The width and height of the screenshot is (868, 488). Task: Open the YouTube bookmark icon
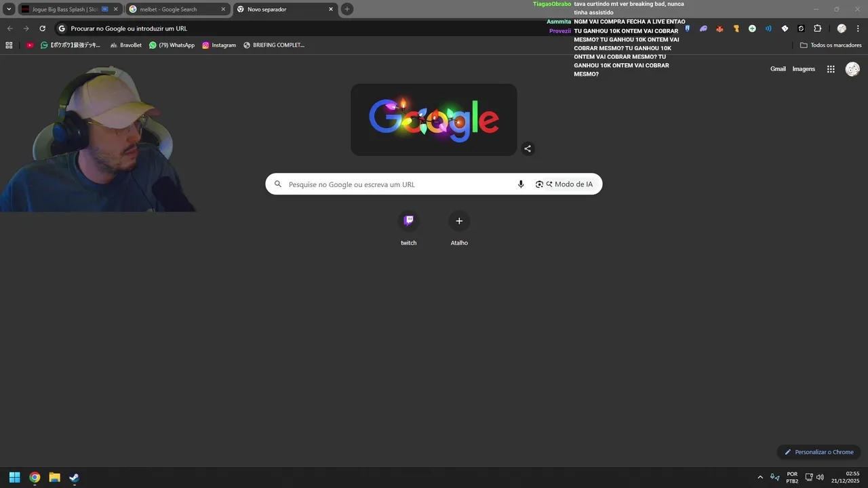(30, 45)
